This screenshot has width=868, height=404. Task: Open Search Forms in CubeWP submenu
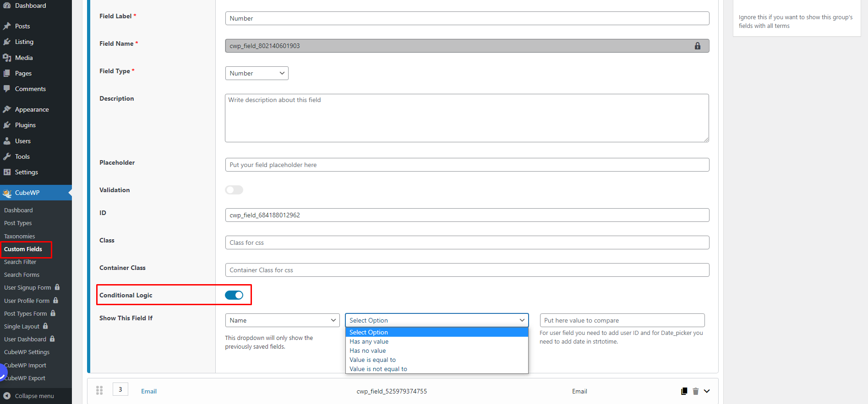pos(22,275)
